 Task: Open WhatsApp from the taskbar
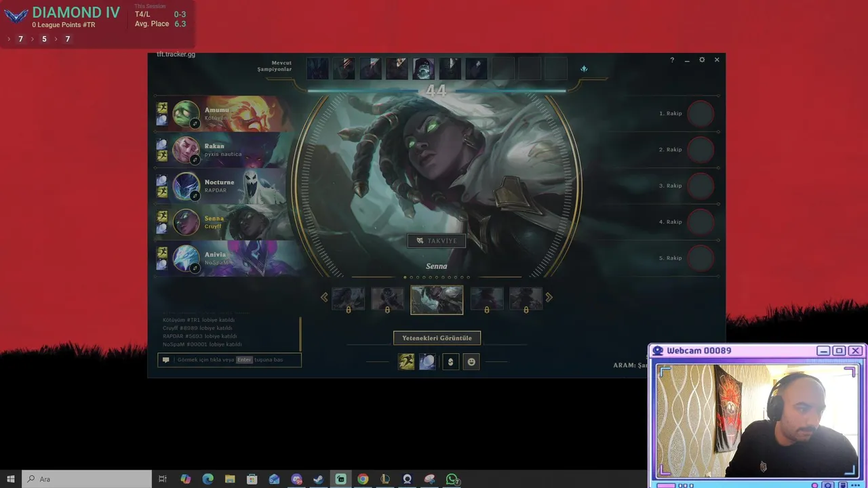tap(452, 479)
